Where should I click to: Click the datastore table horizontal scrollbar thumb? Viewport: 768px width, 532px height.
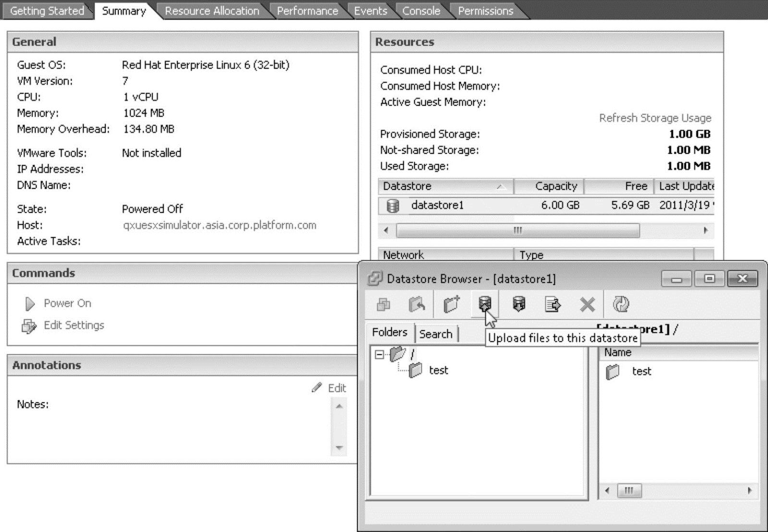pos(517,230)
